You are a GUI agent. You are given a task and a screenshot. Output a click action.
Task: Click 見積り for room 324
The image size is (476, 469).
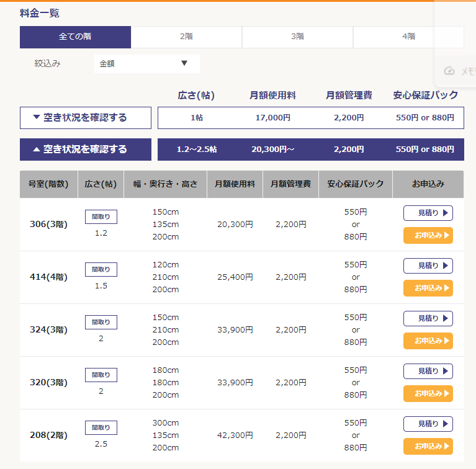click(428, 318)
